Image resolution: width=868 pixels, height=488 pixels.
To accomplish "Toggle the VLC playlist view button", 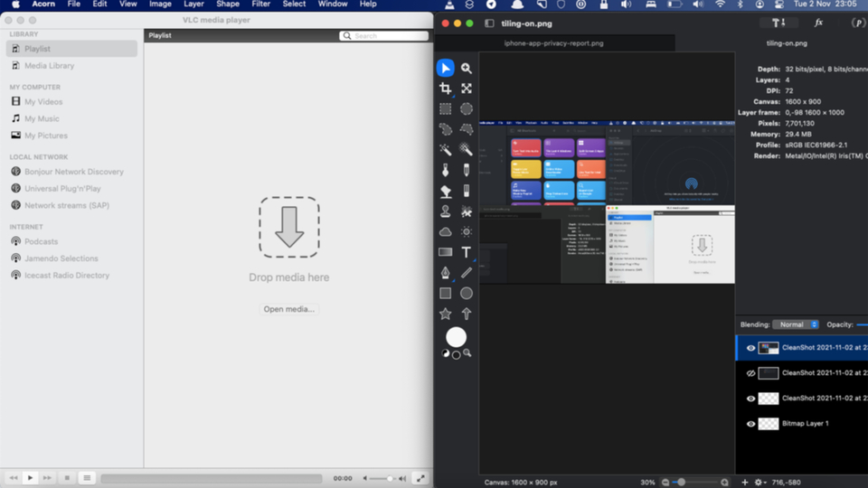I will 87,478.
